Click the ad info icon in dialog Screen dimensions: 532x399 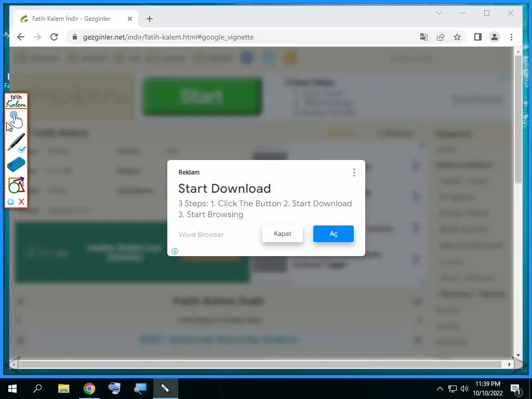(x=175, y=251)
